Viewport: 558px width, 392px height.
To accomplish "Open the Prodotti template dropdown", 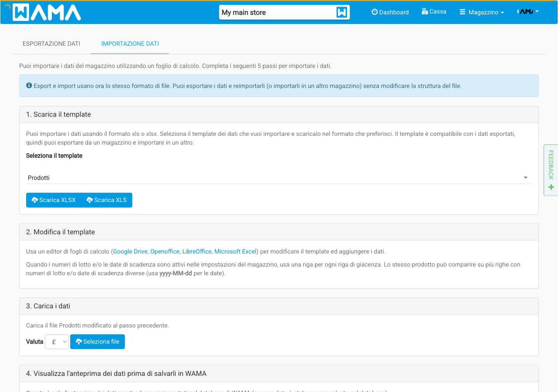I will [279, 178].
